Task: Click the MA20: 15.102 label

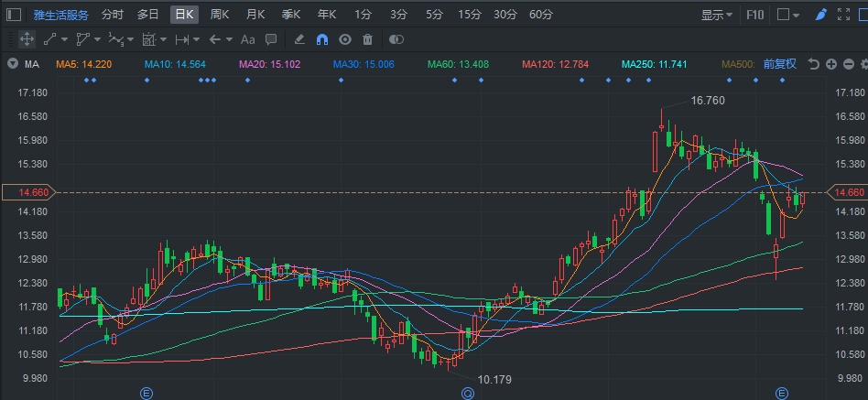Action: 269,64
